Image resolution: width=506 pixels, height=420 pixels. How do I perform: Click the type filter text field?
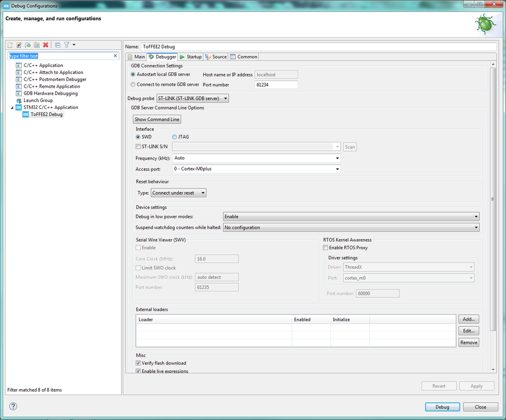[60, 56]
